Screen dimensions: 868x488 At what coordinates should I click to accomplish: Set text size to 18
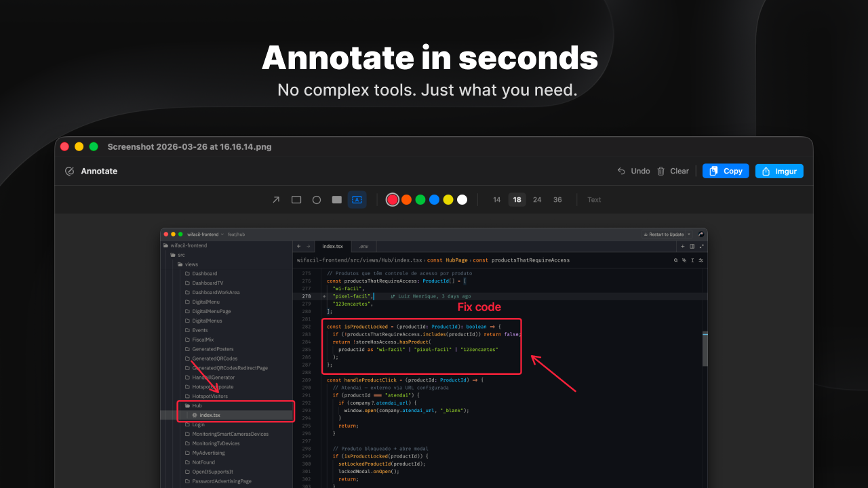click(x=517, y=200)
